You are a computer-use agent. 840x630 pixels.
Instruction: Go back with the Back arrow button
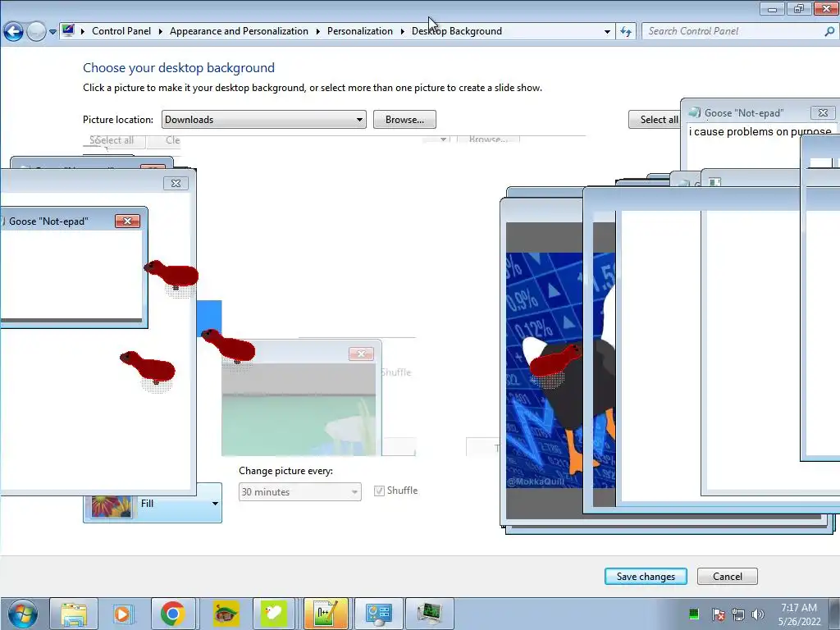pyautogui.click(x=13, y=32)
